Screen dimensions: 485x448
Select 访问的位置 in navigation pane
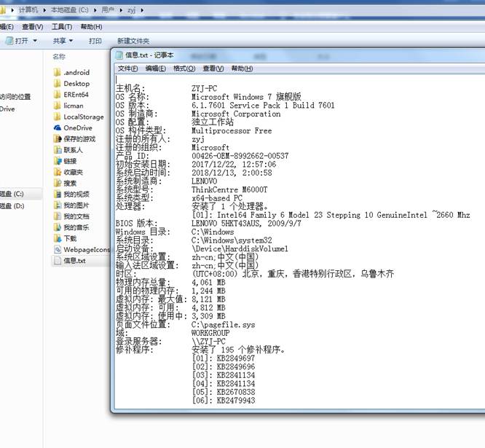click(15, 97)
